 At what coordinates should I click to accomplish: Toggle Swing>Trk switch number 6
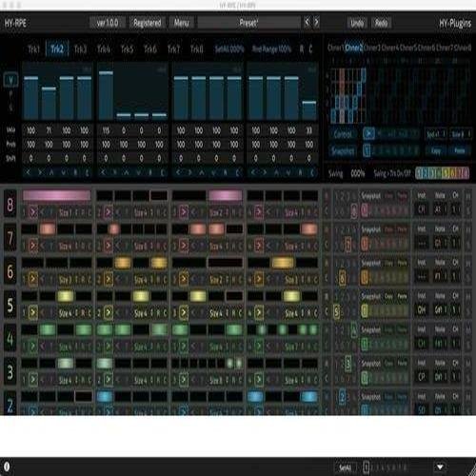pyautogui.click(x=452, y=173)
